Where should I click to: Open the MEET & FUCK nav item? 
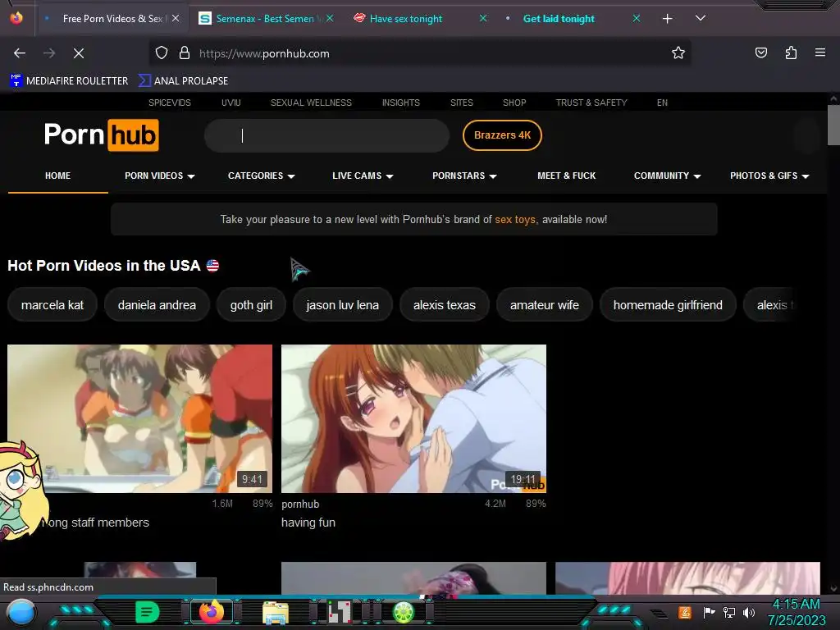tap(566, 176)
